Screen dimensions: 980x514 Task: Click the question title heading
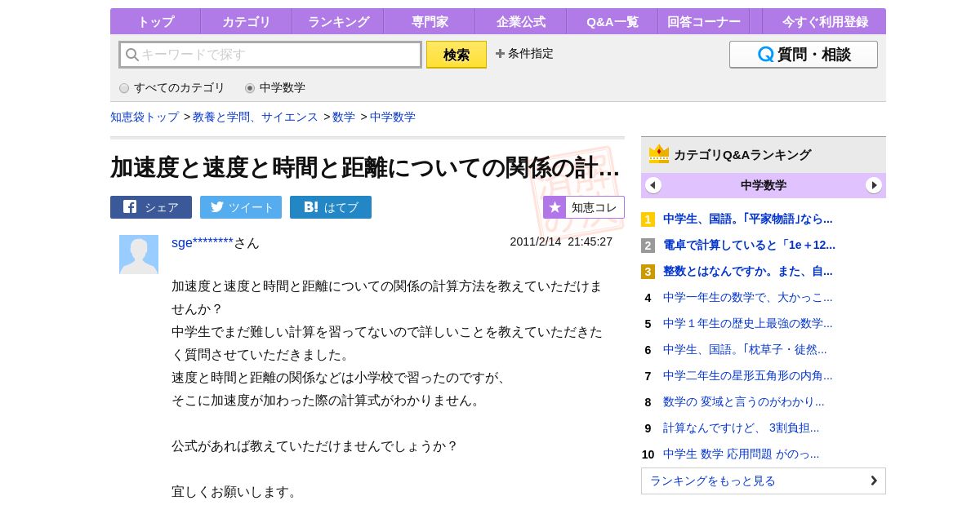pos(365,167)
